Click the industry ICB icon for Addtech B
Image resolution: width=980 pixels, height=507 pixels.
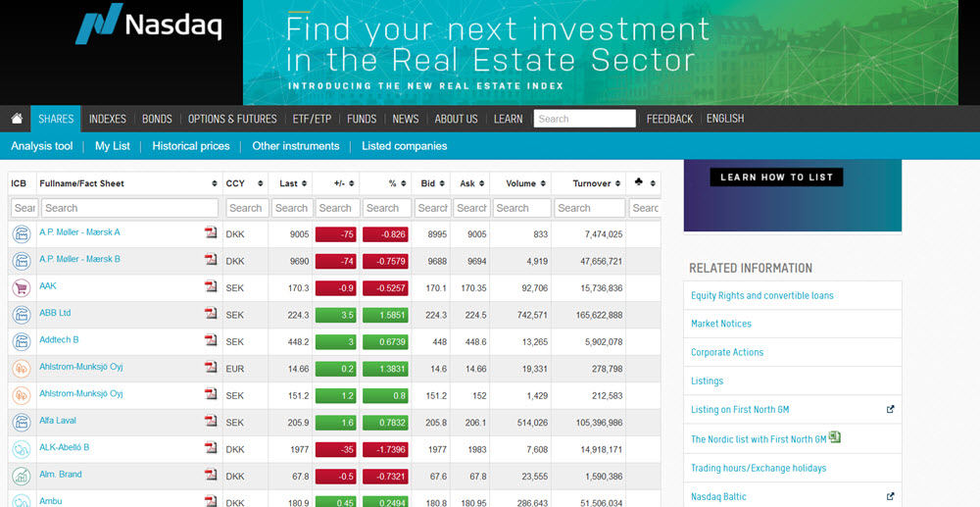click(22, 342)
